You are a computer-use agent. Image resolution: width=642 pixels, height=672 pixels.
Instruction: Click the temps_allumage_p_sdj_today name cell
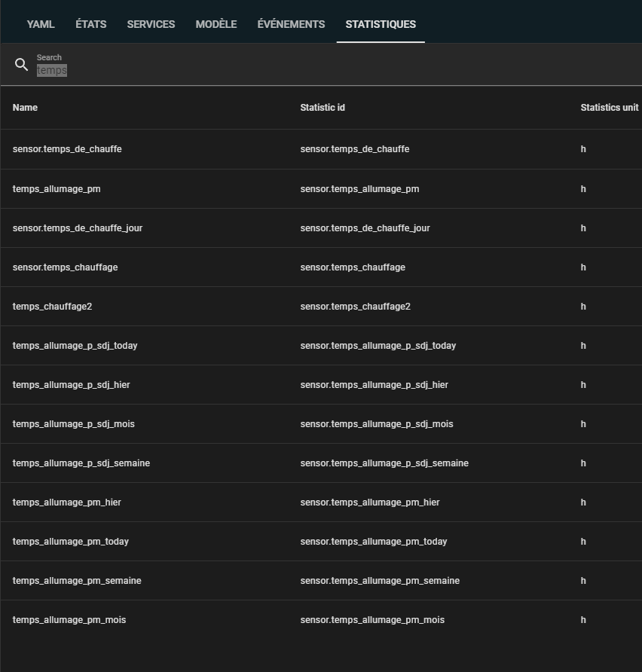(x=75, y=346)
